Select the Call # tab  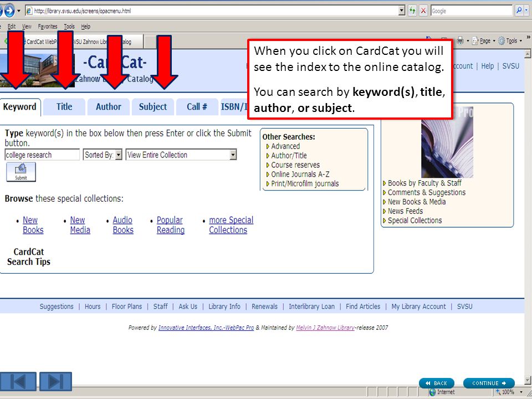[x=197, y=107]
